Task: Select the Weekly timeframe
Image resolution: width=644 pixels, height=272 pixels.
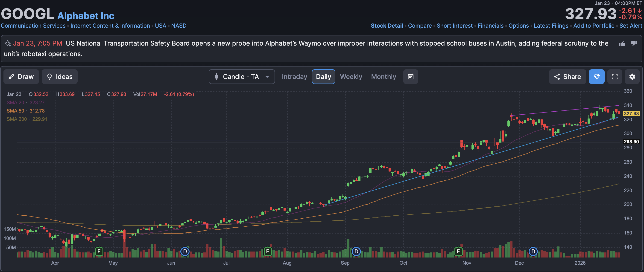Action: pyautogui.click(x=351, y=77)
